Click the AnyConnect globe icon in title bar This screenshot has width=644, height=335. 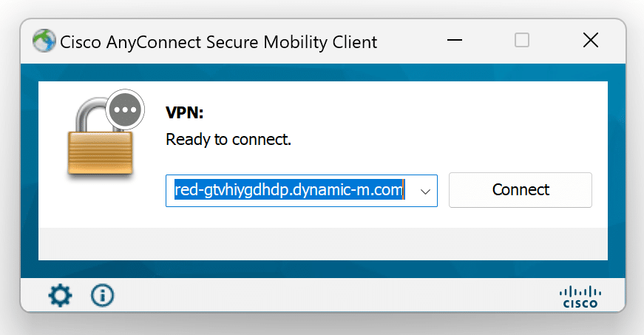click(44, 41)
